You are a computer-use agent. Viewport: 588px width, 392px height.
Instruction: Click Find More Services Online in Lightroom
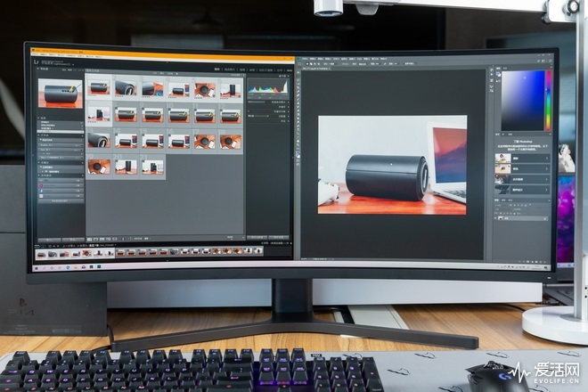point(60,200)
